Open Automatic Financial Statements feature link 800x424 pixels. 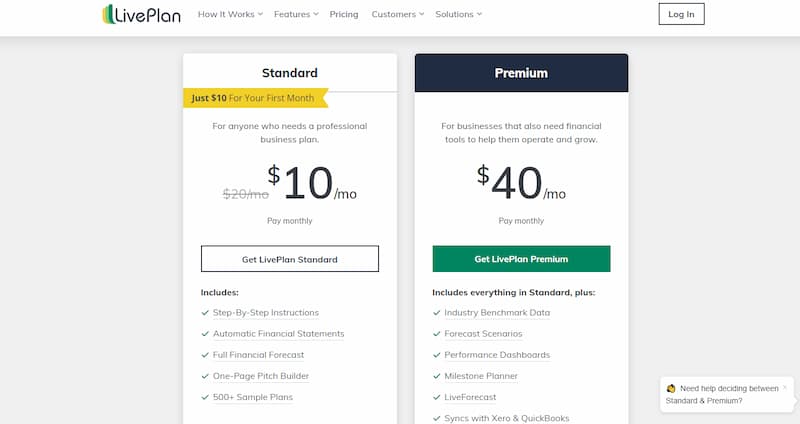click(279, 334)
